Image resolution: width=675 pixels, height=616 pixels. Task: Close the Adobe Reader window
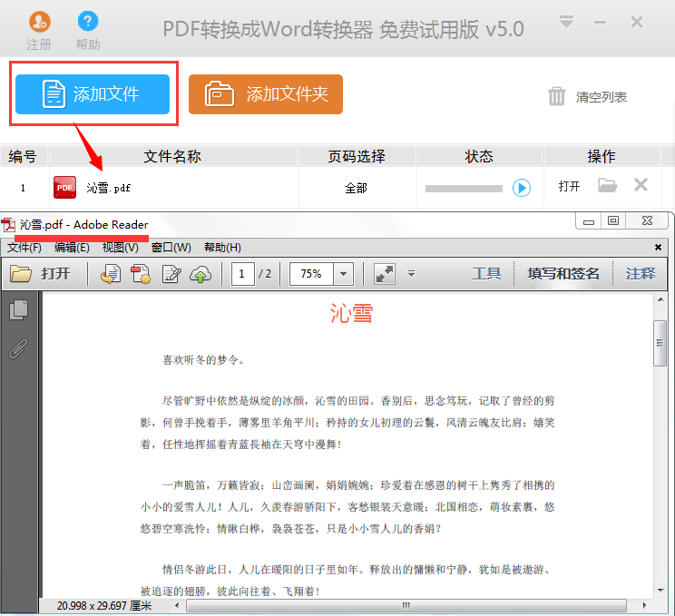(x=648, y=221)
